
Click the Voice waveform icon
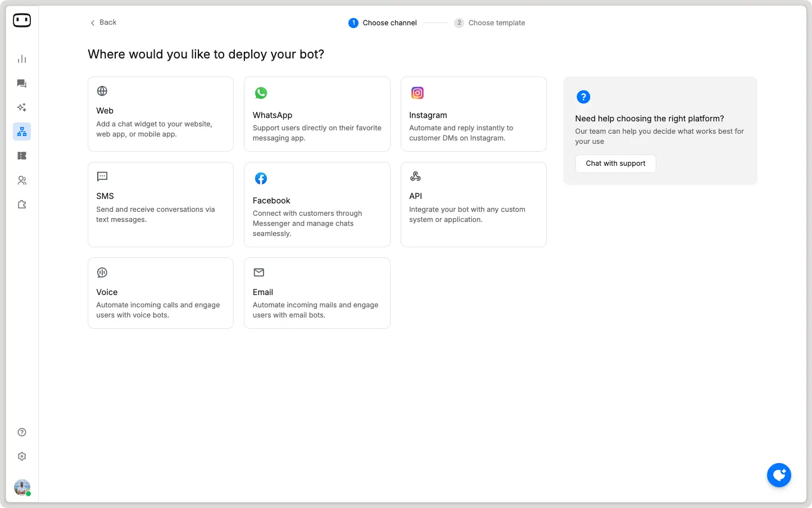102,273
